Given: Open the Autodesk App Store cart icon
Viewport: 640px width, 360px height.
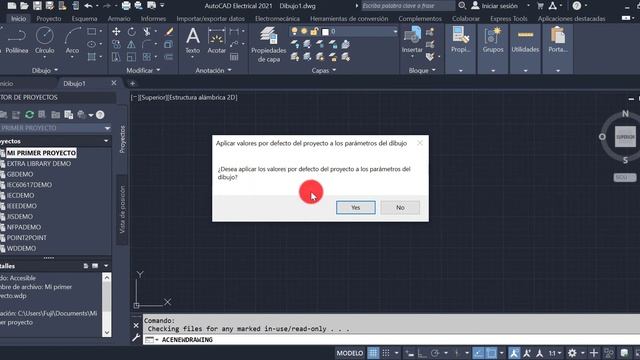Looking at the screenshot, I should click(540, 6).
